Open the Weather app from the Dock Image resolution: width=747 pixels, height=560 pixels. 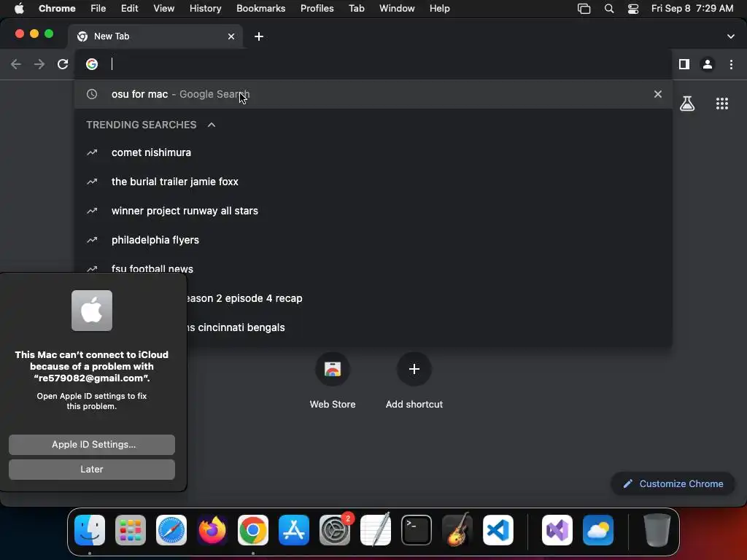(x=598, y=530)
